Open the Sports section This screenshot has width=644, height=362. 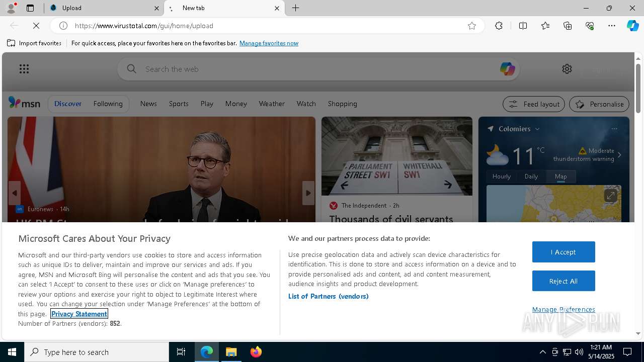click(x=179, y=104)
